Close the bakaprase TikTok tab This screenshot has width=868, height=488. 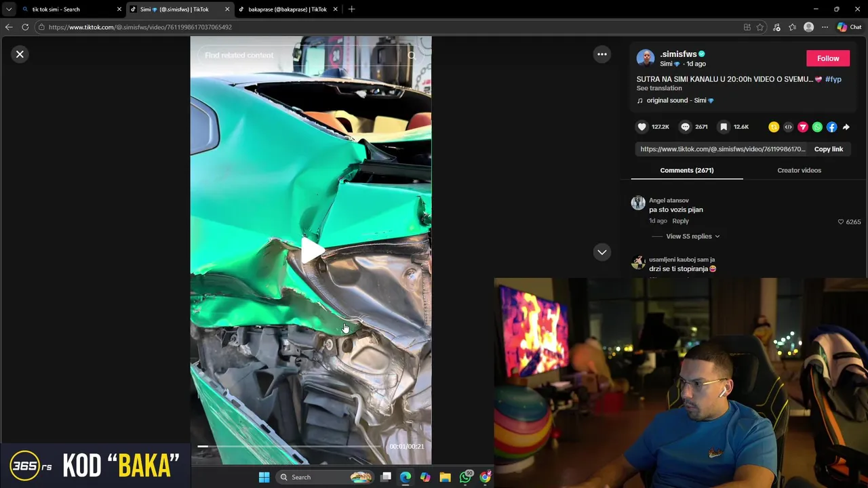(x=335, y=9)
